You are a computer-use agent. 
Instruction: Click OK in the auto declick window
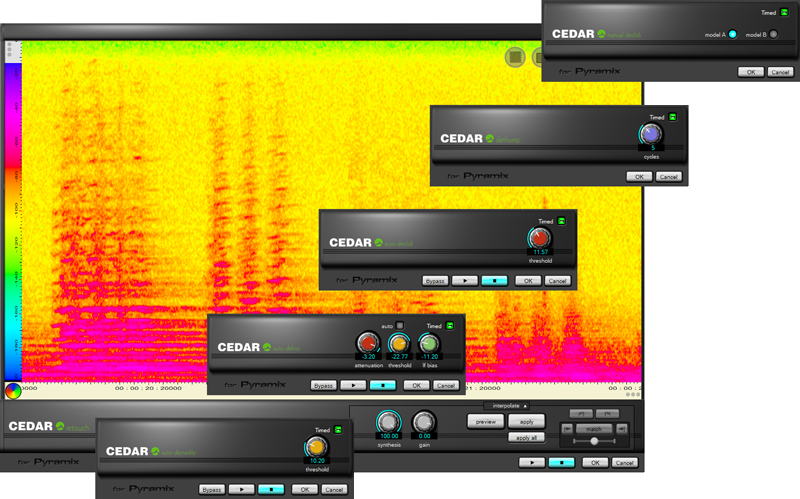[x=528, y=281]
